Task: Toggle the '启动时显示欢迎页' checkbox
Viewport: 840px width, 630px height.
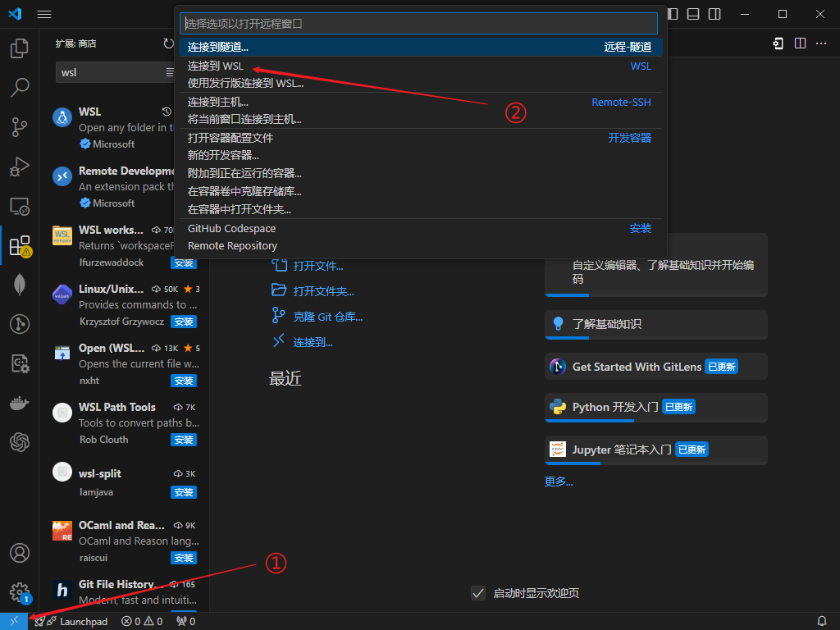Action: 479,593
